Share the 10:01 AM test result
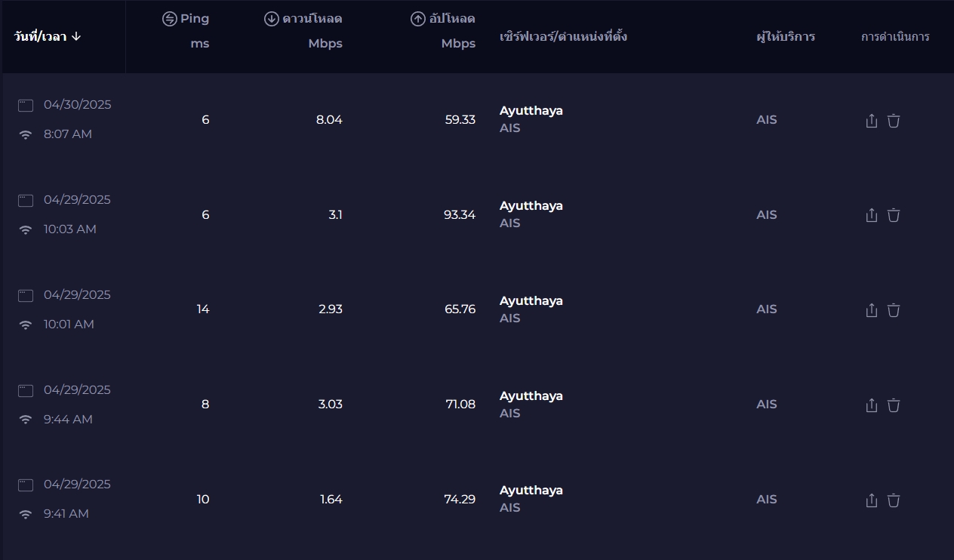This screenshot has height=560, width=954. [x=871, y=310]
